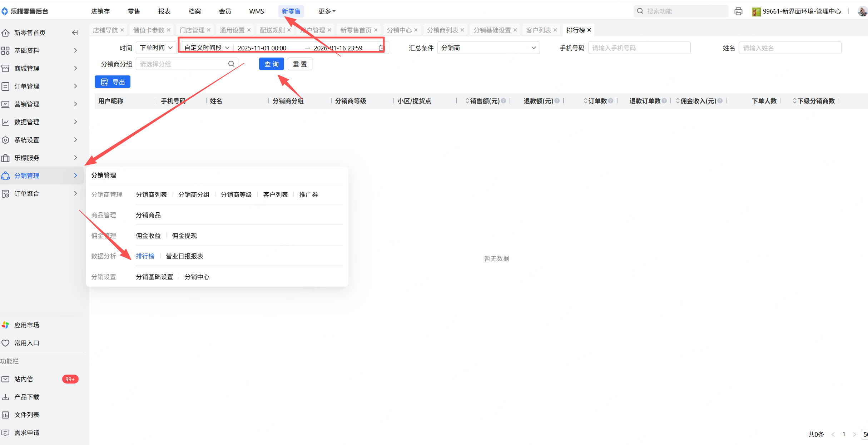Click help icon beside 销售额(元) column

(503, 101)
